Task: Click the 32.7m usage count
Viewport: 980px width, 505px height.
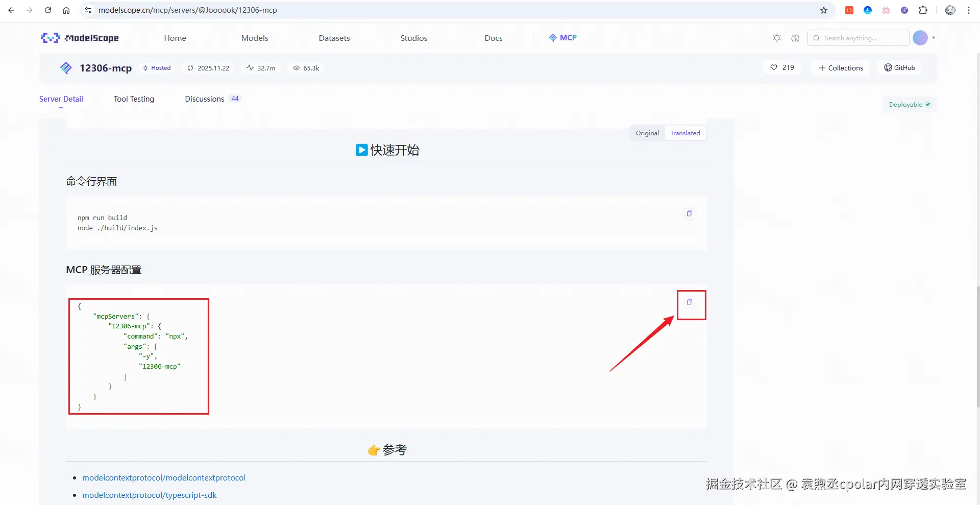Action: 261,68
